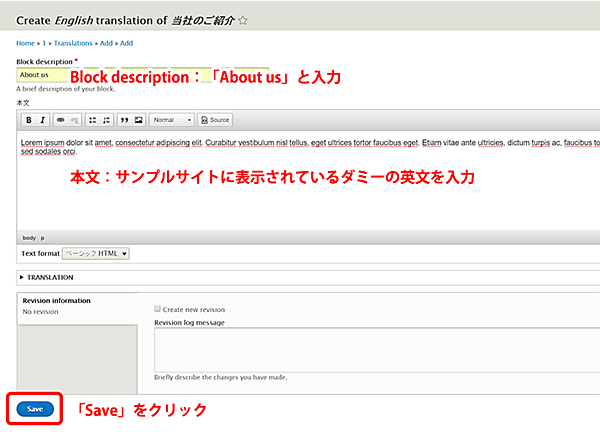The height and width of the screenshot is (432, 600).
Task: Open the Text format dropdown
Action: pos(96,254)
